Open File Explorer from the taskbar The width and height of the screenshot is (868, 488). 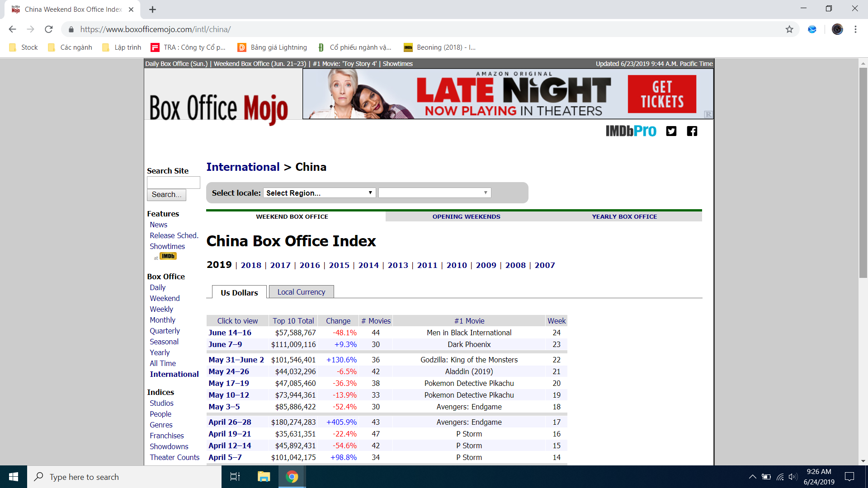click(264, 477)
